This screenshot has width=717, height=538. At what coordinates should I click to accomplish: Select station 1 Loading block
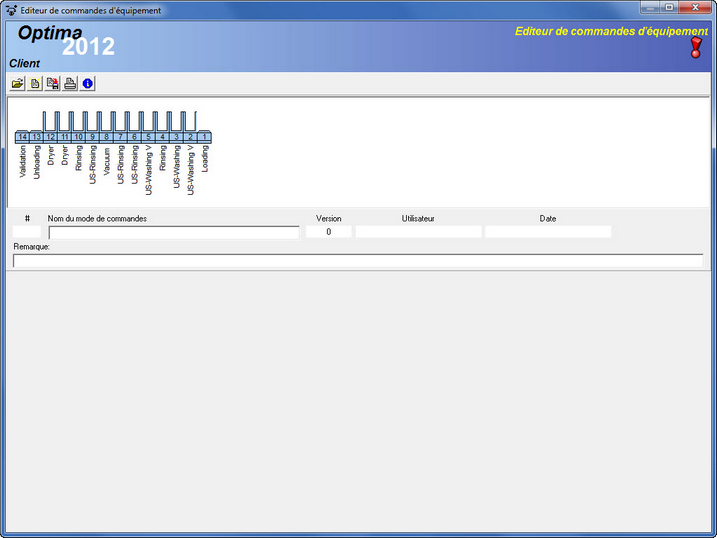204,137
